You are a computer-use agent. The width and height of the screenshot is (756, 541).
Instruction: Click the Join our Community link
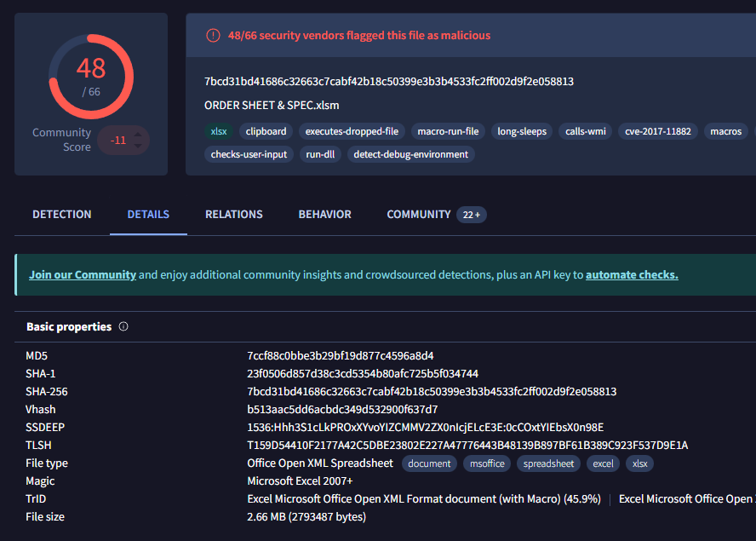click(82, 274)
